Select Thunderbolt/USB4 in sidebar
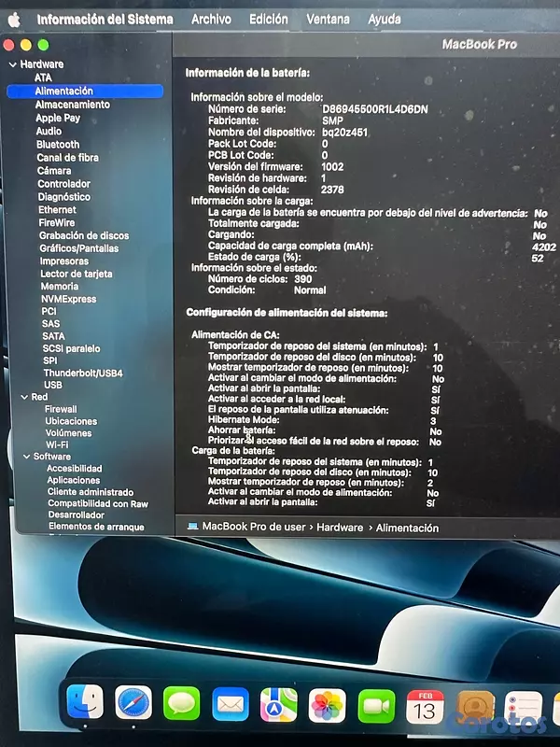This screenshot has width=560, height=747. [83, 373]
